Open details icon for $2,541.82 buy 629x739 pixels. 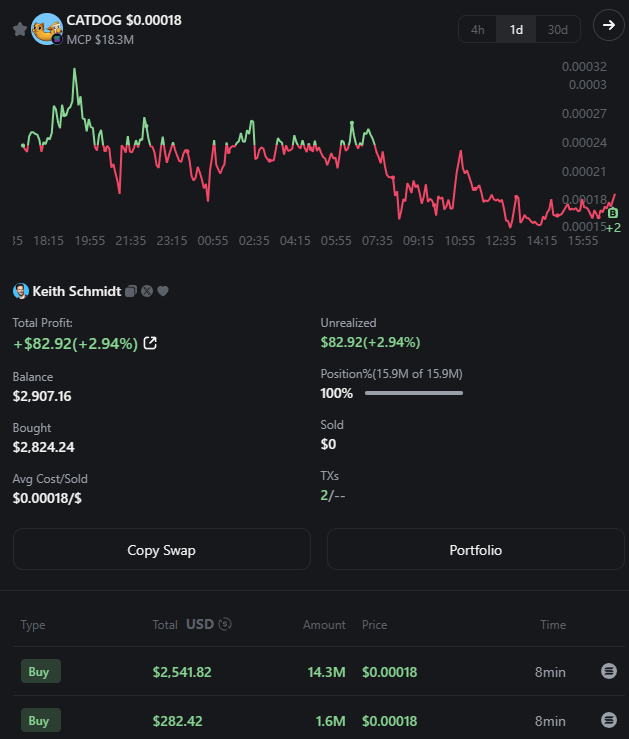[609, 671]
